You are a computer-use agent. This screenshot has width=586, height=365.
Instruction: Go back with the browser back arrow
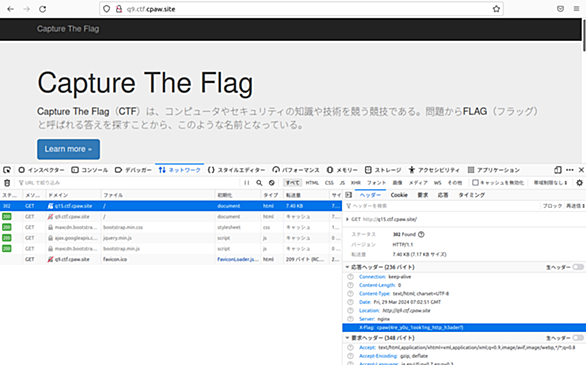[x=10, y=9]
